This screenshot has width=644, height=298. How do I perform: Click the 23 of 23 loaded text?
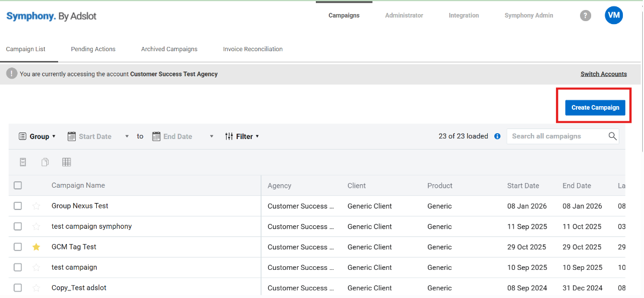click(463, 136)
